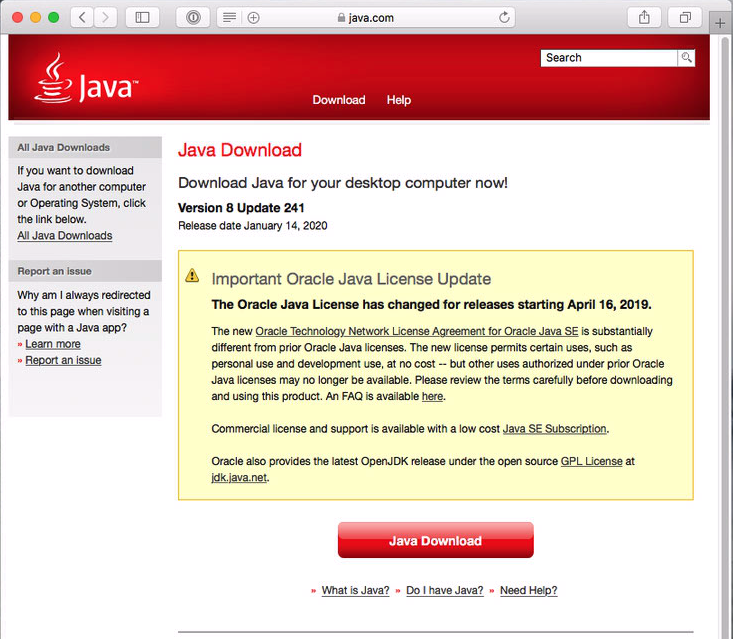Image resolution: width=733 pixels, height=639 pixels.
Task: Open the Share menu in Safari
Action: [644, 17]
